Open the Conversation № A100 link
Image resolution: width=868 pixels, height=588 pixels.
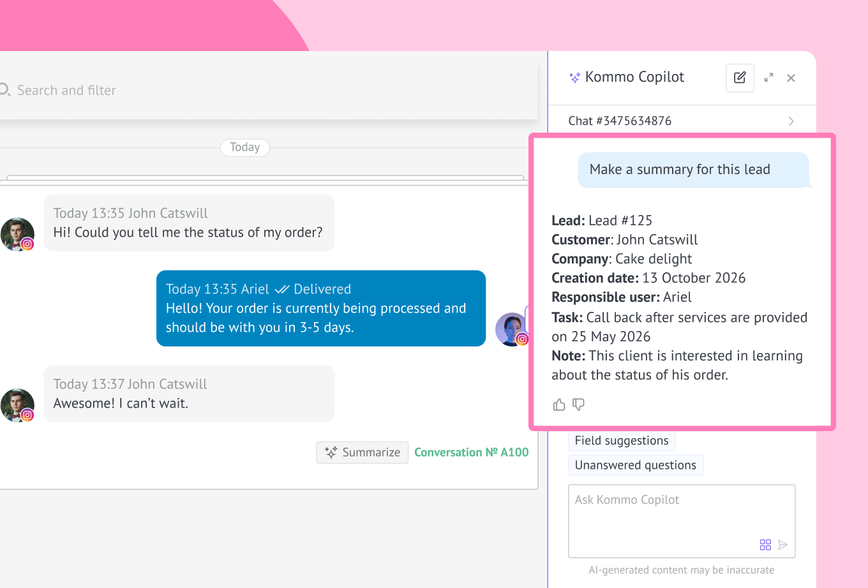click(471, 452)
